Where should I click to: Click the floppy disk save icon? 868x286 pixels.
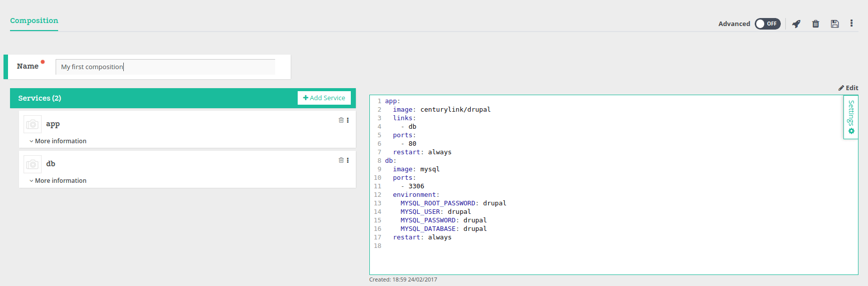point(834,24)
